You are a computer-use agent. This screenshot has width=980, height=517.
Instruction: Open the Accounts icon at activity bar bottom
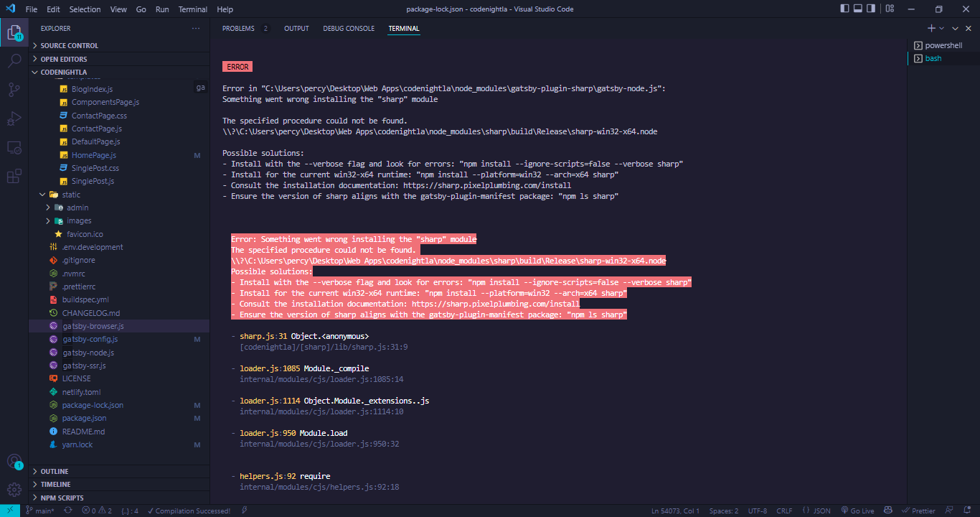14,461
